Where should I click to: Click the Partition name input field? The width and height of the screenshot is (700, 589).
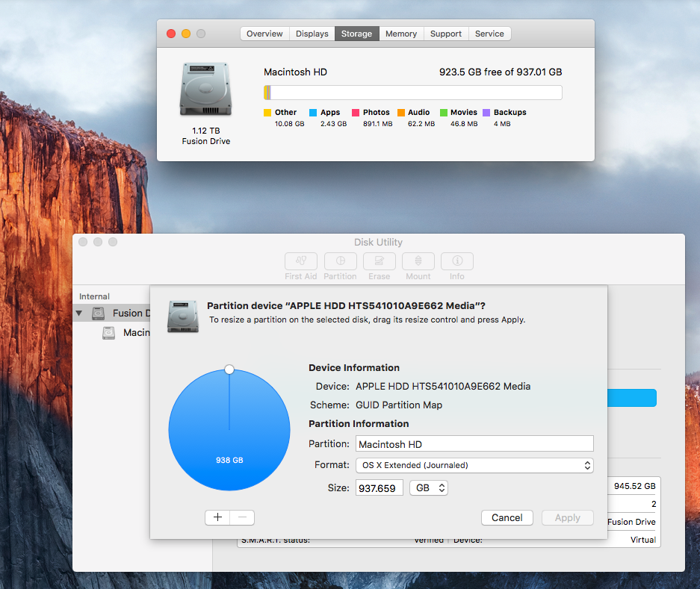(474, 443)
